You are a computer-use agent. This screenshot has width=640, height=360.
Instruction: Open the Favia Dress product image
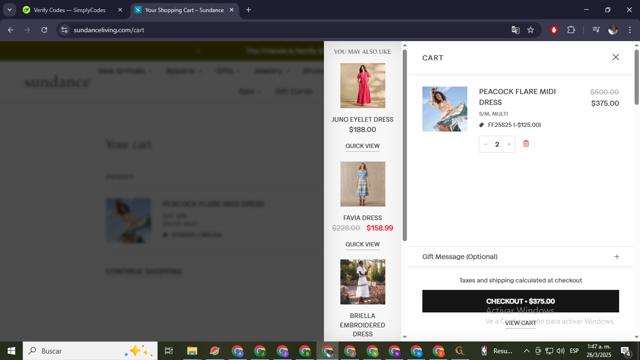click(362, 184)
